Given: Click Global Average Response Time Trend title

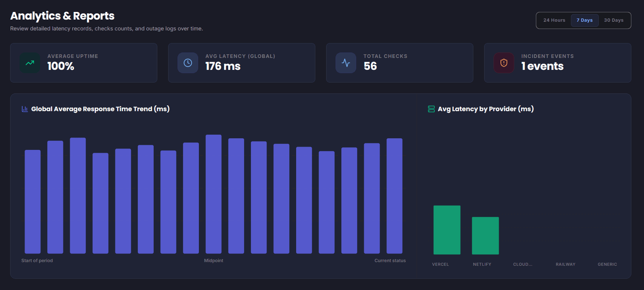Looking at the screenshot, I should tap(100, 109).
